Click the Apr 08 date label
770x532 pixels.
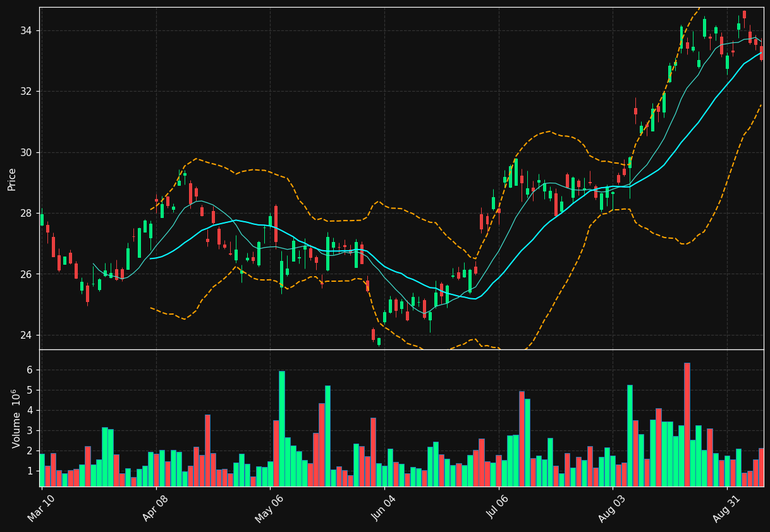tap(156, 507)
